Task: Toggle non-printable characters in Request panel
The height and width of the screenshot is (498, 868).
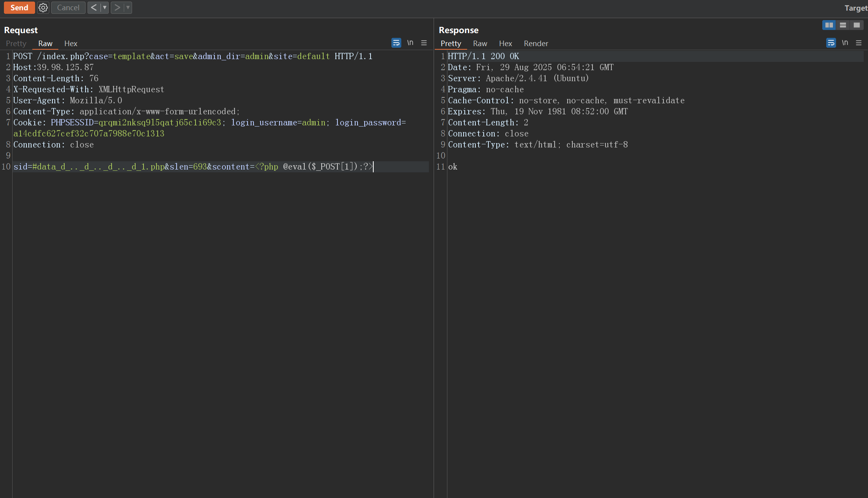Action: click(410, 43)
